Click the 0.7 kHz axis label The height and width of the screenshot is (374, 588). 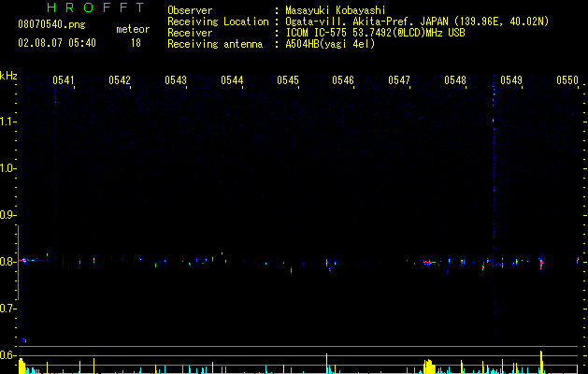7,309
